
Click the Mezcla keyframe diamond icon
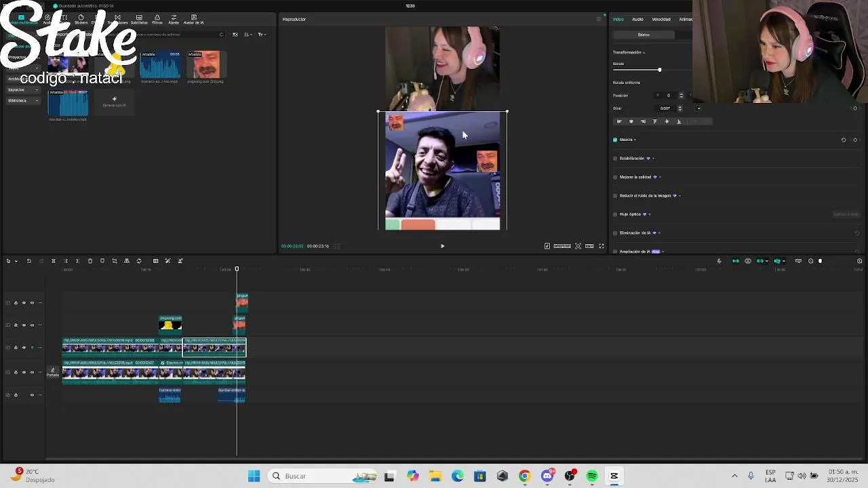855,140
